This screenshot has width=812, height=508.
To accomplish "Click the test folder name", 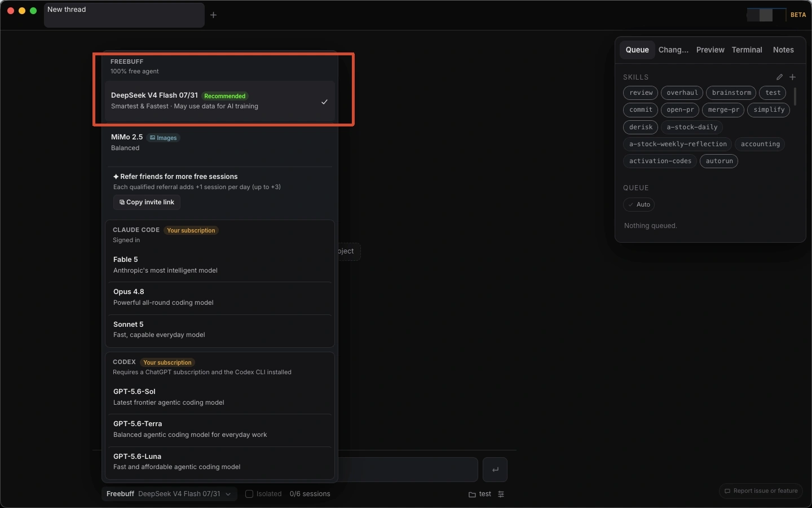I will [x=485, y=494].
